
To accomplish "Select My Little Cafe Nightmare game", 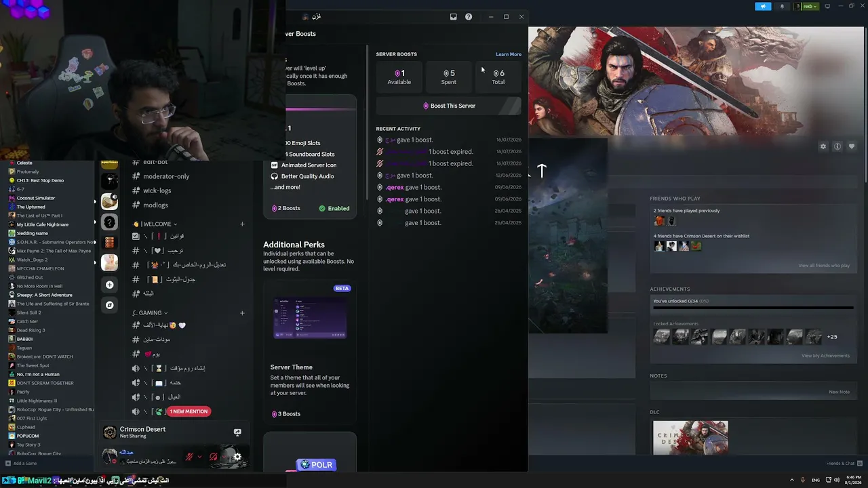I will pos(43,224).
